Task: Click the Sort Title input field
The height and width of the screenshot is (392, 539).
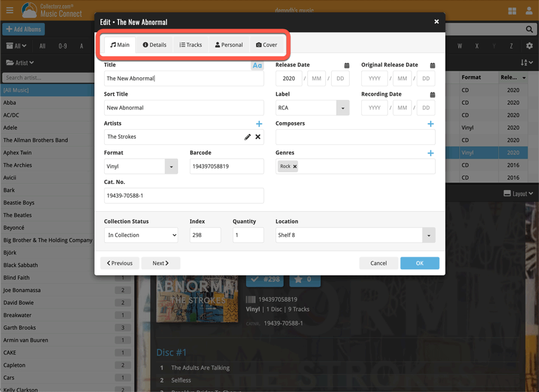Action: (x=184, y=108)
